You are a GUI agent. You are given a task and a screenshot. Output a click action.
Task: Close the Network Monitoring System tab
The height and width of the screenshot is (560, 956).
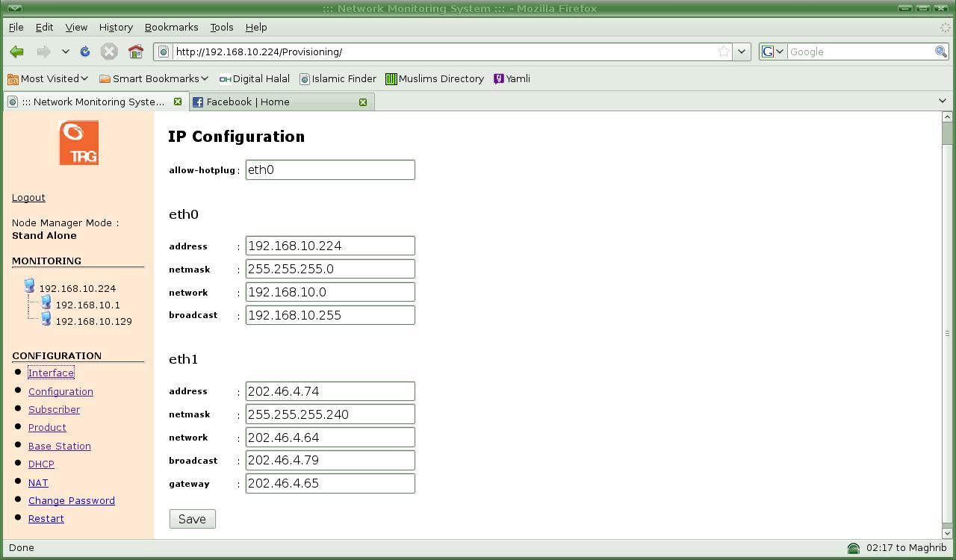pos(178,102)
